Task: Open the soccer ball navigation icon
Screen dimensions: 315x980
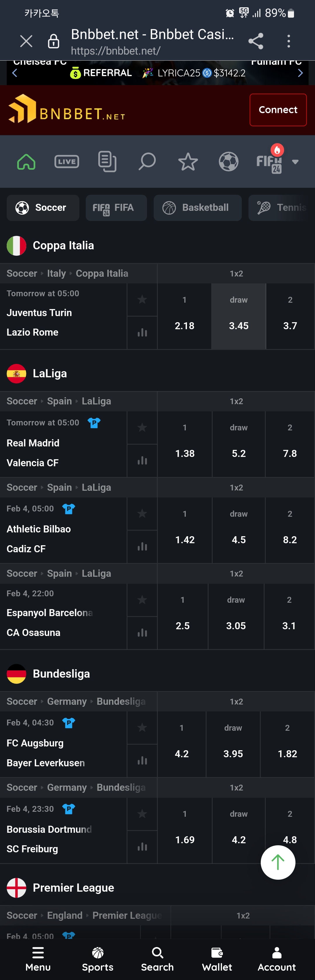Action: point(229,162)
